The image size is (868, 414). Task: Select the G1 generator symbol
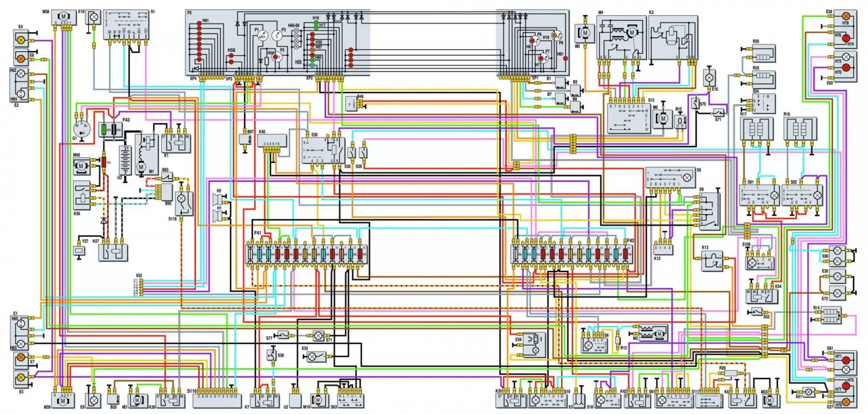click(x=81, y=130)
